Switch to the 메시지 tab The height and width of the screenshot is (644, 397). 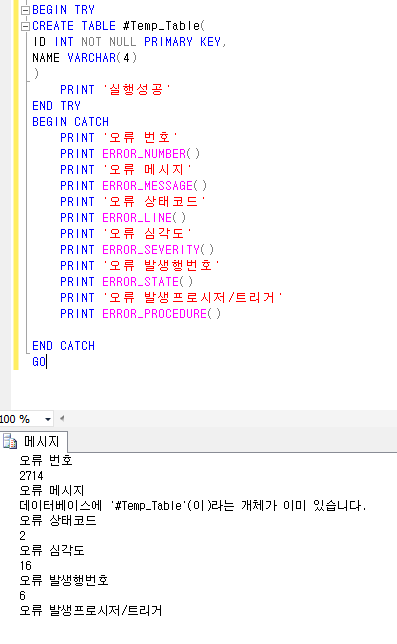point(34,442)
